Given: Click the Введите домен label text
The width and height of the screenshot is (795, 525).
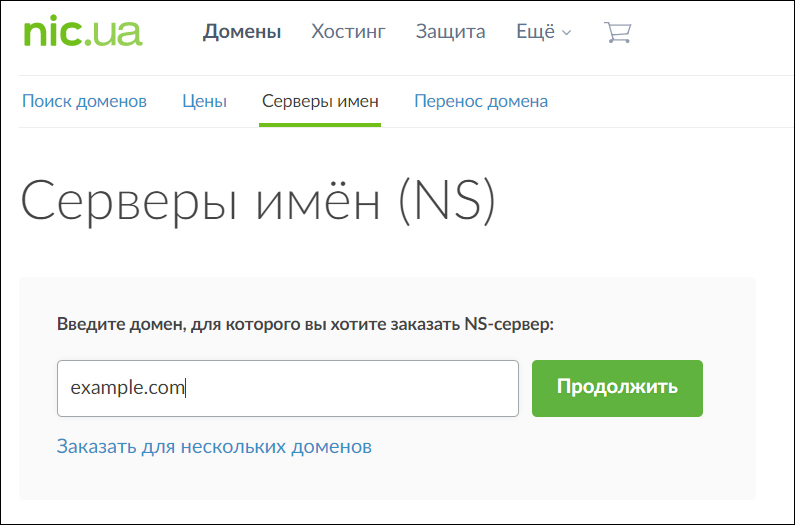Looking at the screenshot, I should pos(305,325).
